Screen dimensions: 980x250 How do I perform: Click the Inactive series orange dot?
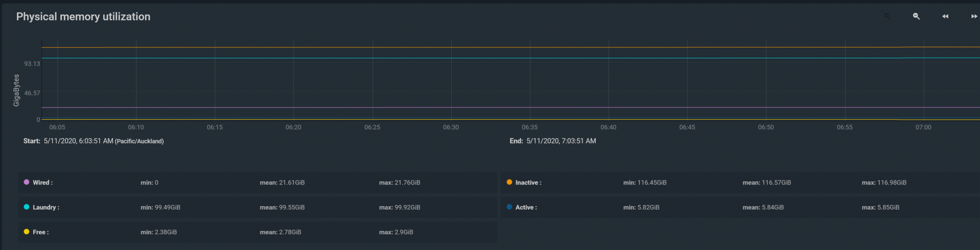click(x=509, y=183)
